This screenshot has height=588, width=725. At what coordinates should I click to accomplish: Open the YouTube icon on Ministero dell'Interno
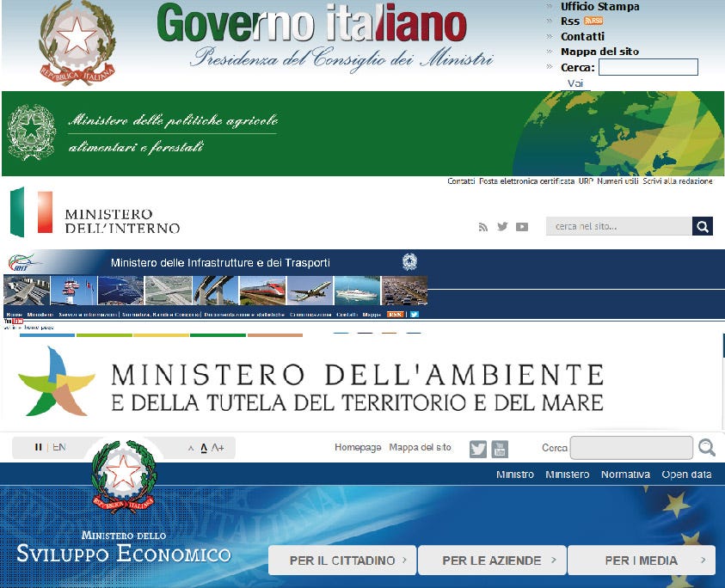coord(522,226)
